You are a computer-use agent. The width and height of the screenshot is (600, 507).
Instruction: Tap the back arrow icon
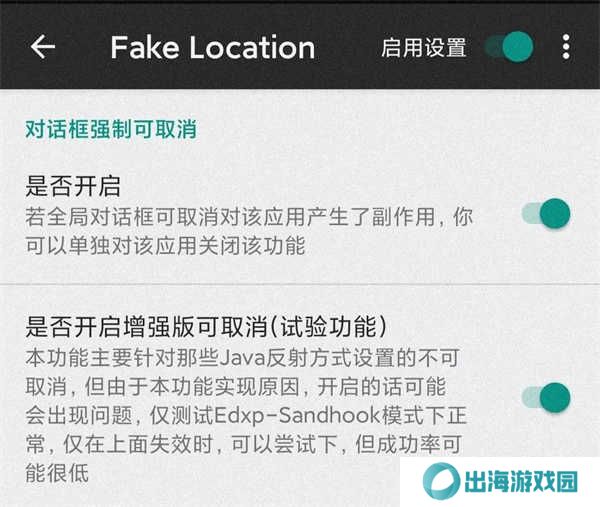click(42, 47)
